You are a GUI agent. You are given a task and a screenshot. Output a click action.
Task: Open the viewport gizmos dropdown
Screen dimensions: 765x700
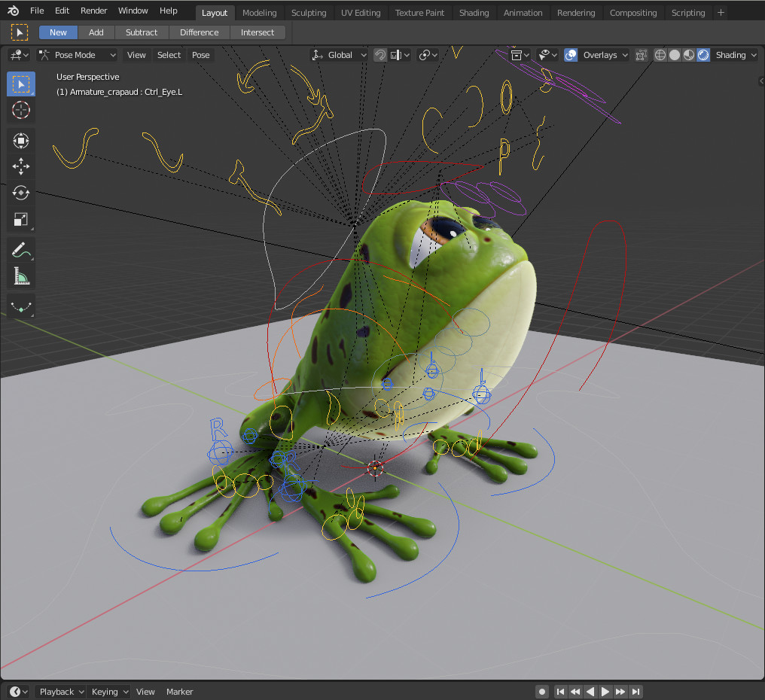(547, 55)
